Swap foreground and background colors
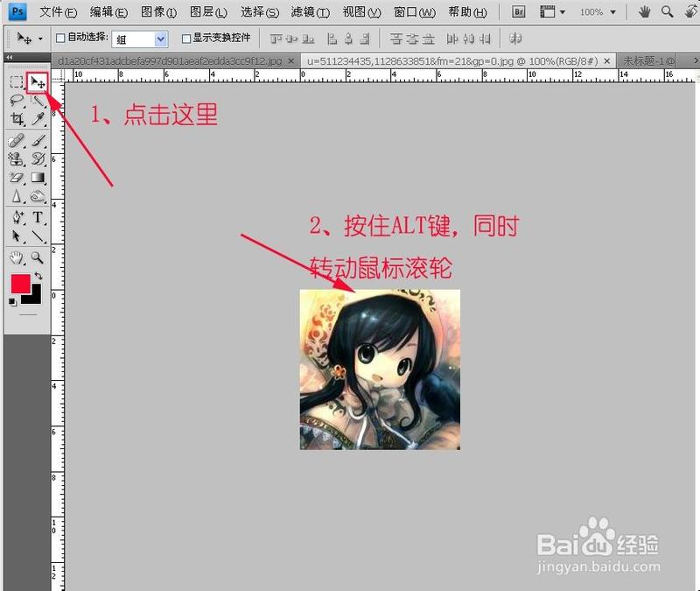 pyautogui.click(x=38, y=276)
